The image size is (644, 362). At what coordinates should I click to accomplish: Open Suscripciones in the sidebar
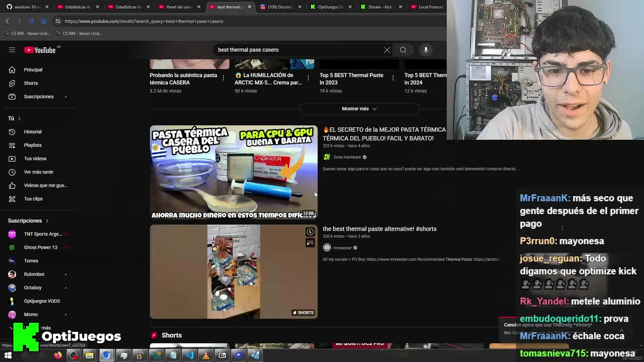[39, 97]
